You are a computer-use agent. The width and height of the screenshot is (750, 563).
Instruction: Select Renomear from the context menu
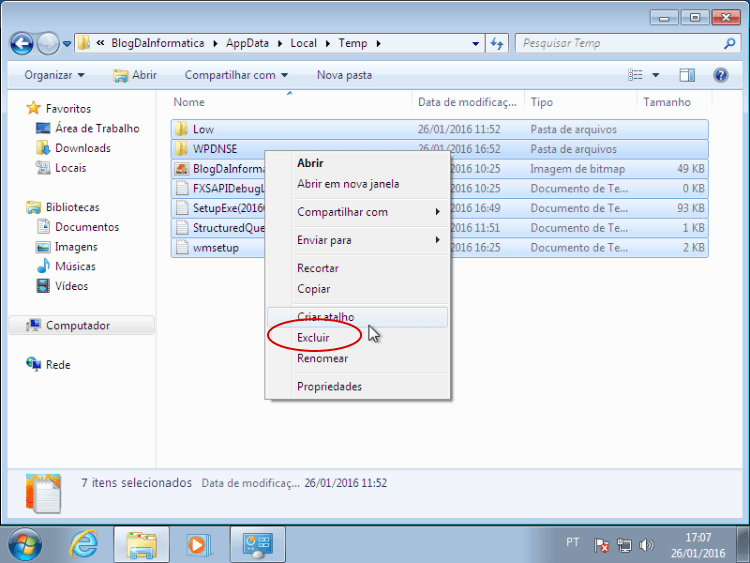tap(322, 358)
